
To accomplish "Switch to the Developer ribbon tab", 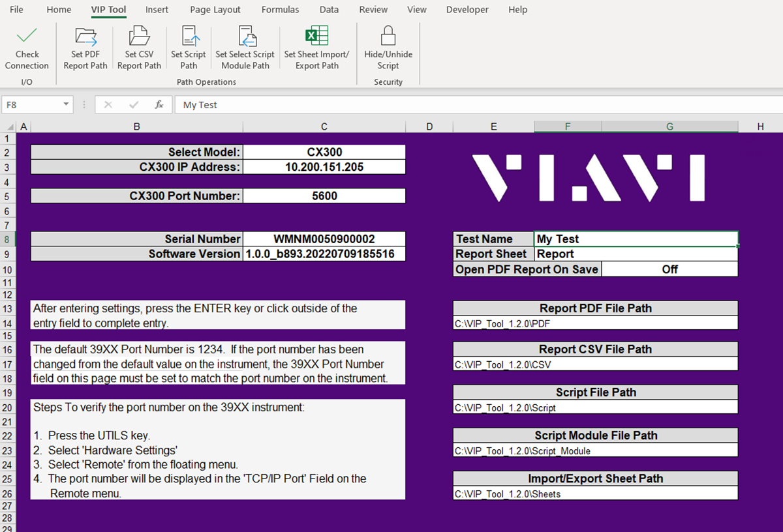I will click(x=467, y=10).
